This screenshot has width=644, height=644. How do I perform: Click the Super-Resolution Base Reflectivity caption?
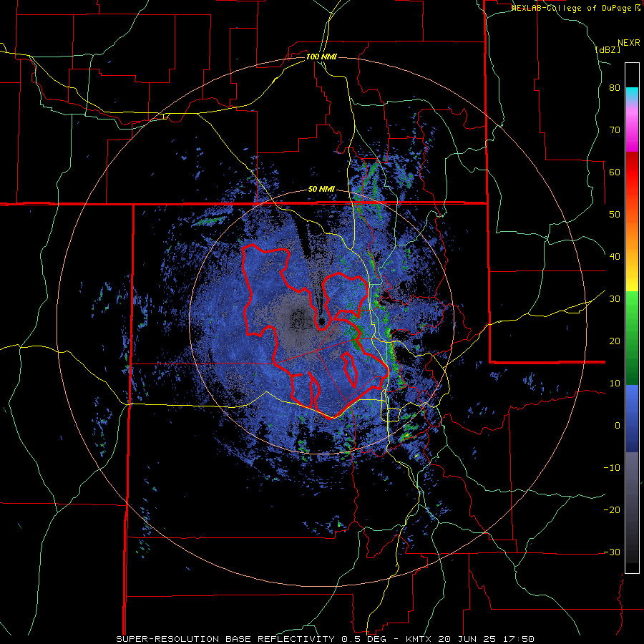click(x=326, y=639)
